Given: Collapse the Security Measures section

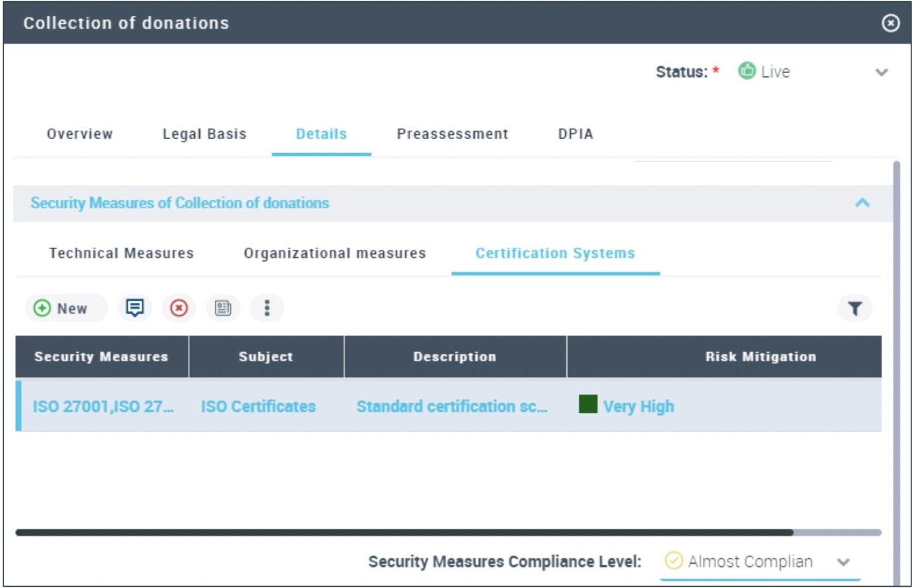Looking at the screenshot, I should click(862, 203).
